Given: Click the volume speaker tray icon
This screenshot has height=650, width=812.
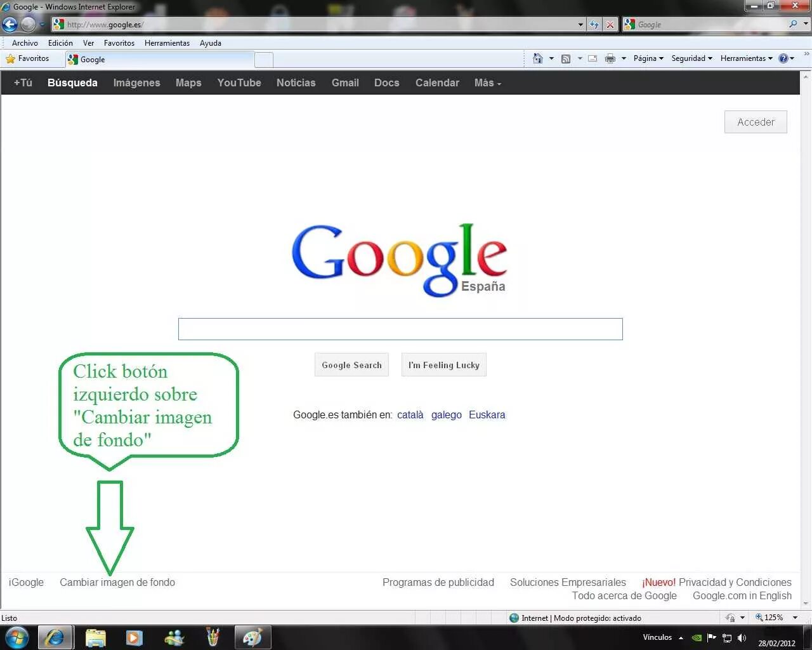Looking at the screenshot, I should click(742, 637).
